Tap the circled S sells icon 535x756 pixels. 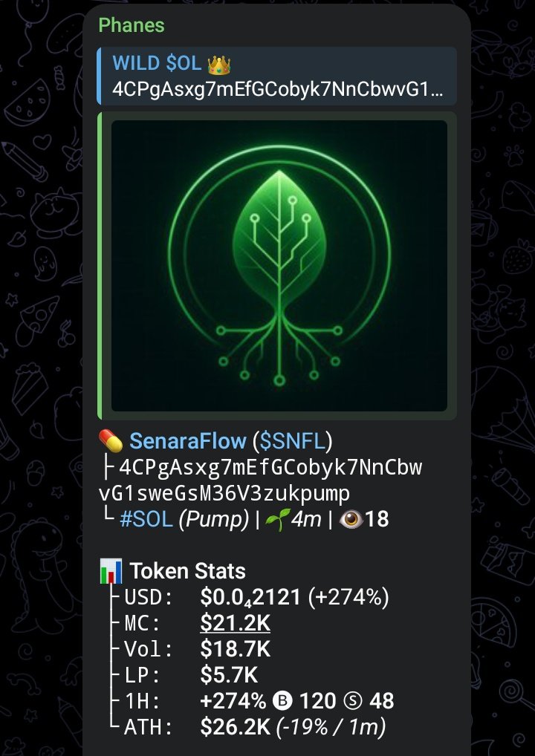click(x=353, y=701)
